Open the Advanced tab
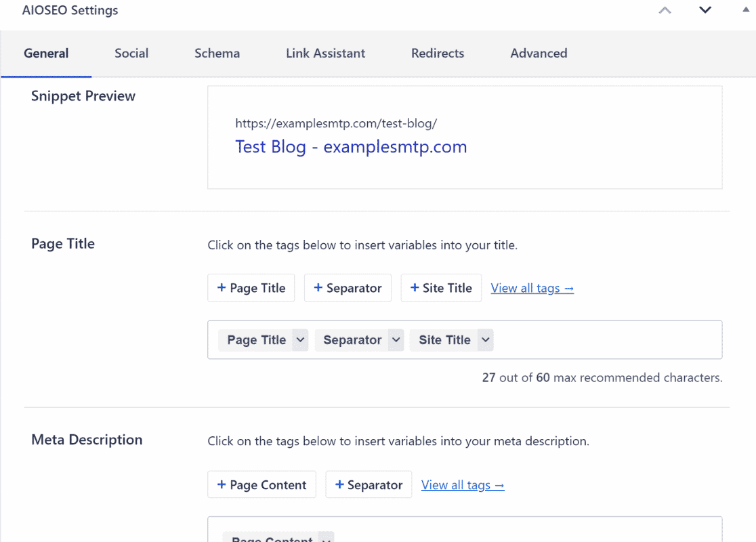The image size is (756, 542). coord(539,54)
